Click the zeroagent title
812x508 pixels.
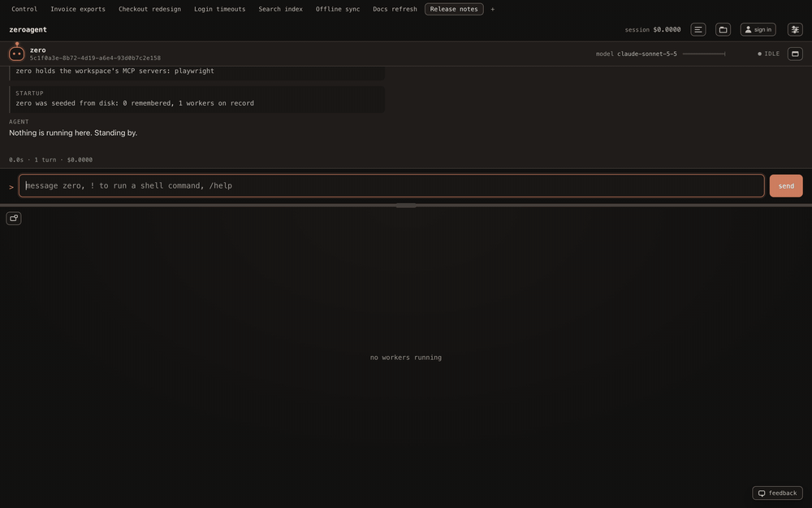point(28,29)
